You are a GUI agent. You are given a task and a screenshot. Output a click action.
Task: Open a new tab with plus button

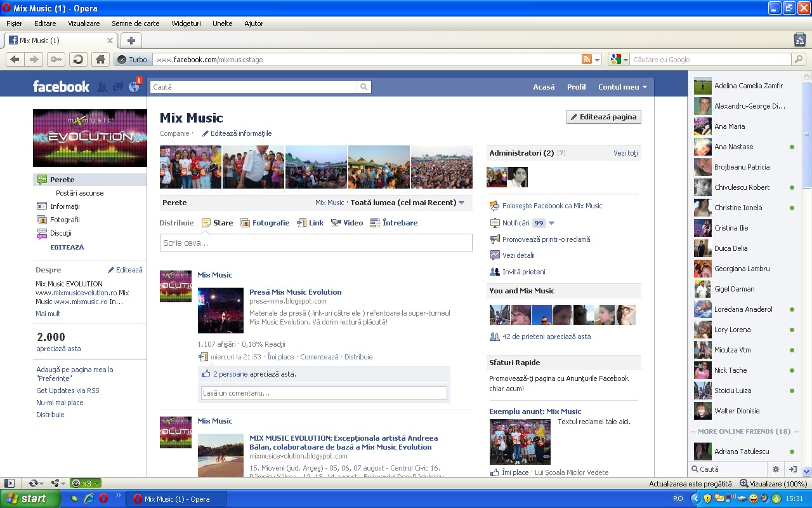[131, 41]
